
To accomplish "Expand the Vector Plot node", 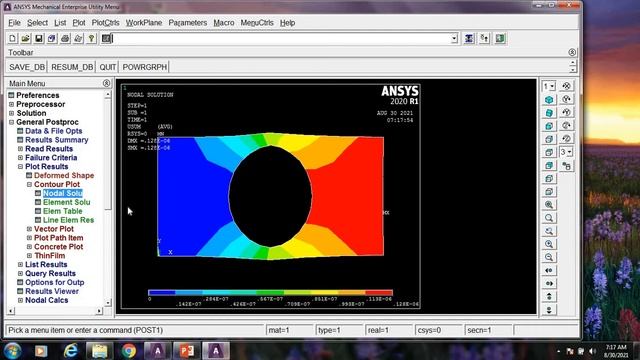I will [29, 229].
